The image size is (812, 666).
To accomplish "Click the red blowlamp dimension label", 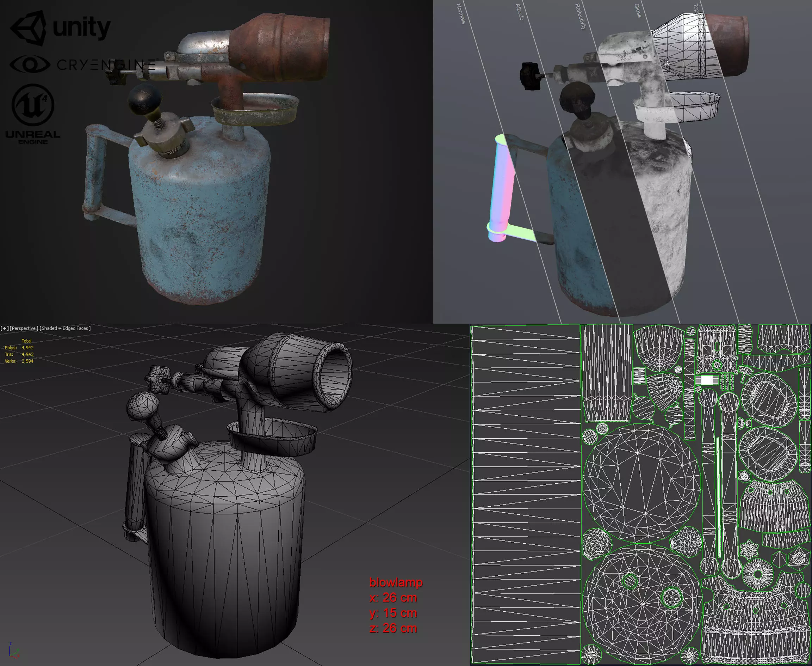I will (396, 582).
